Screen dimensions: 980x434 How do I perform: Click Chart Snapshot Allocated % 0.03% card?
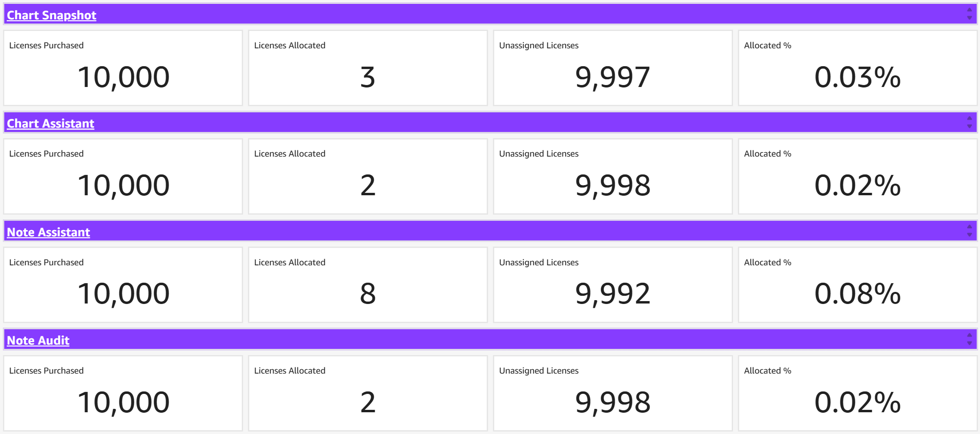(857, 68)
